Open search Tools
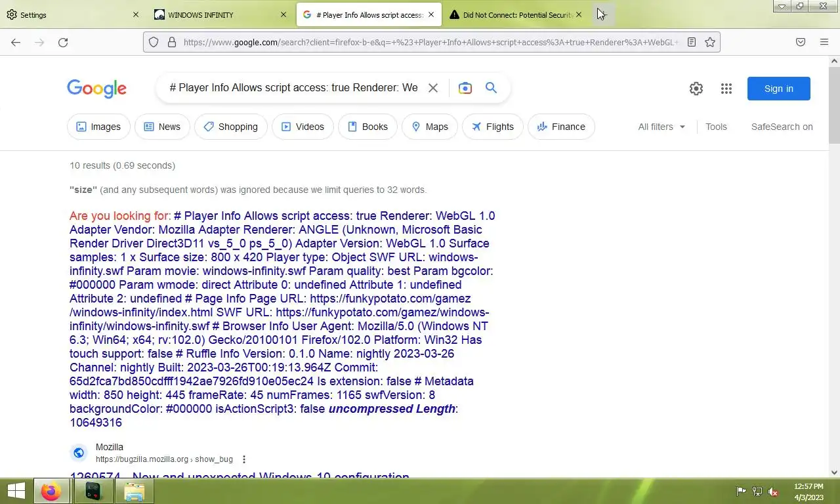Image resolution: width=840 pixels, height=504 pixels. coord(716,127)
